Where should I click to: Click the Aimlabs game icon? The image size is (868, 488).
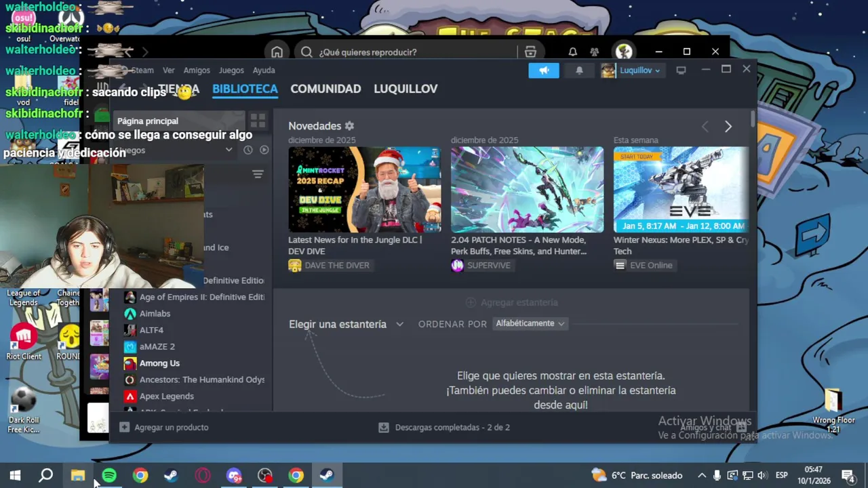tap(130, 314)
